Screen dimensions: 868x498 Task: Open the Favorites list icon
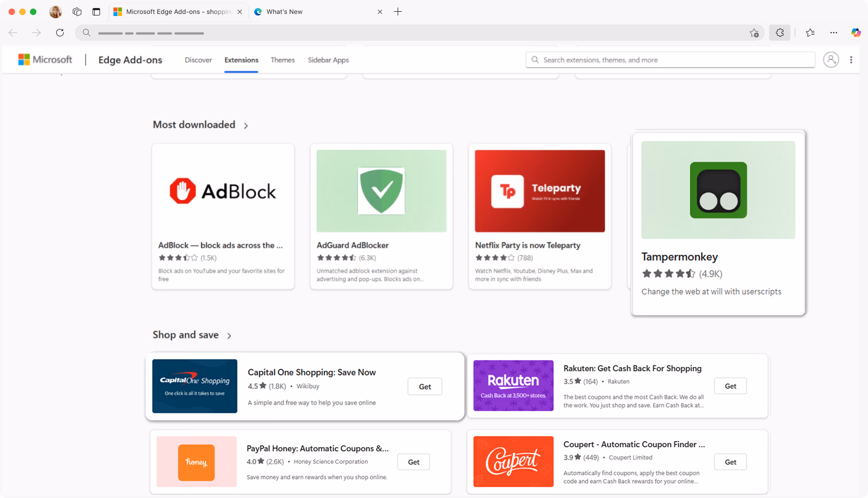click(x=810, y=33)
